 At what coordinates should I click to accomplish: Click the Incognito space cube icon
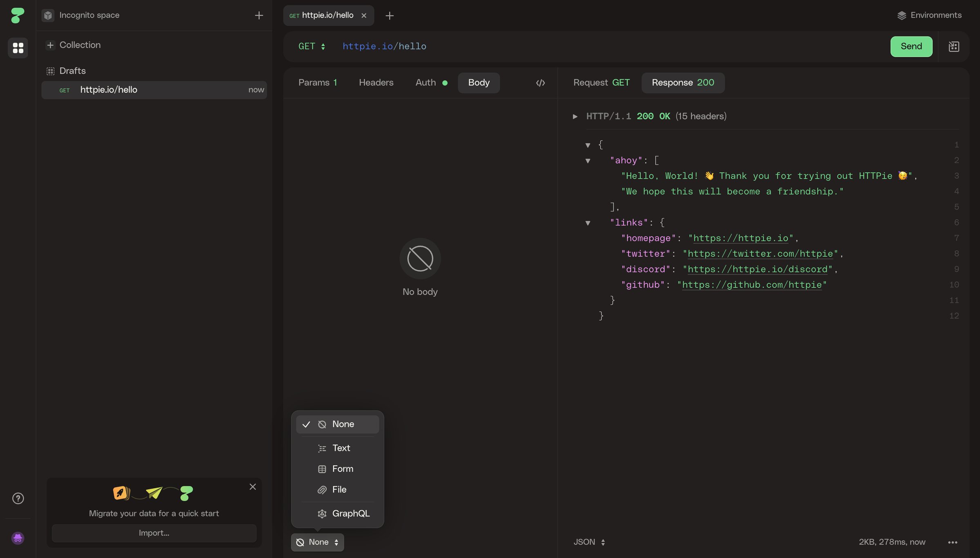point(48,16)
